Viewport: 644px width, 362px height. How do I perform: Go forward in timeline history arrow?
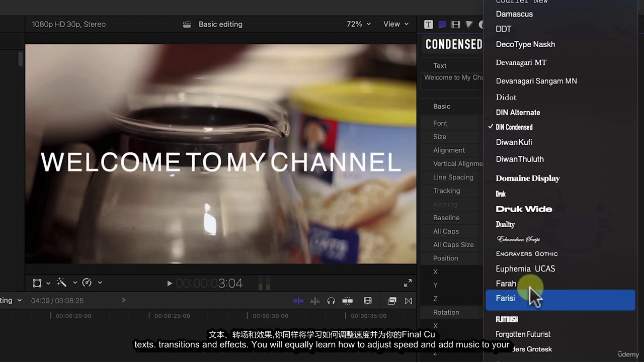click(x=123, y=300)
